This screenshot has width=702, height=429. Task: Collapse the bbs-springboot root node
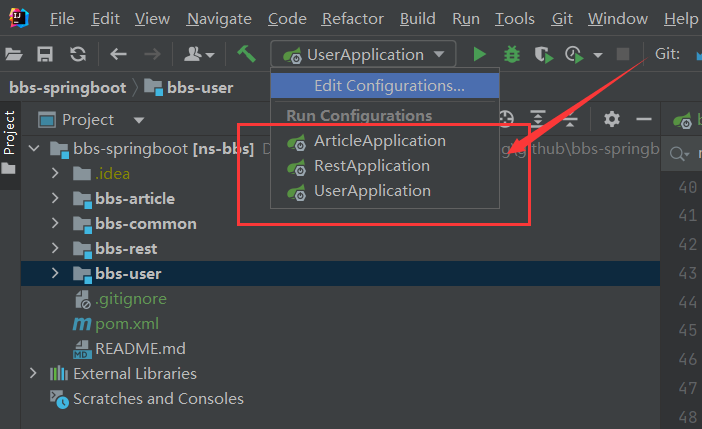pos(33,149)
